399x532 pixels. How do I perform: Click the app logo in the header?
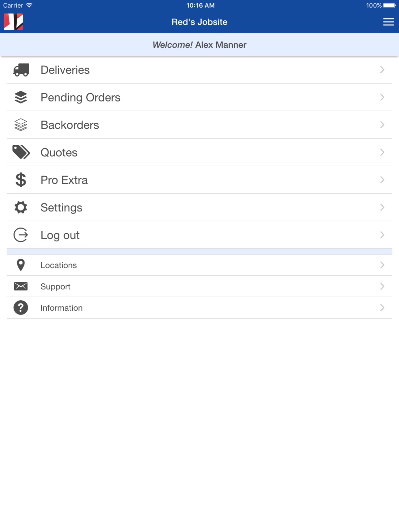(x=14, y=22)
